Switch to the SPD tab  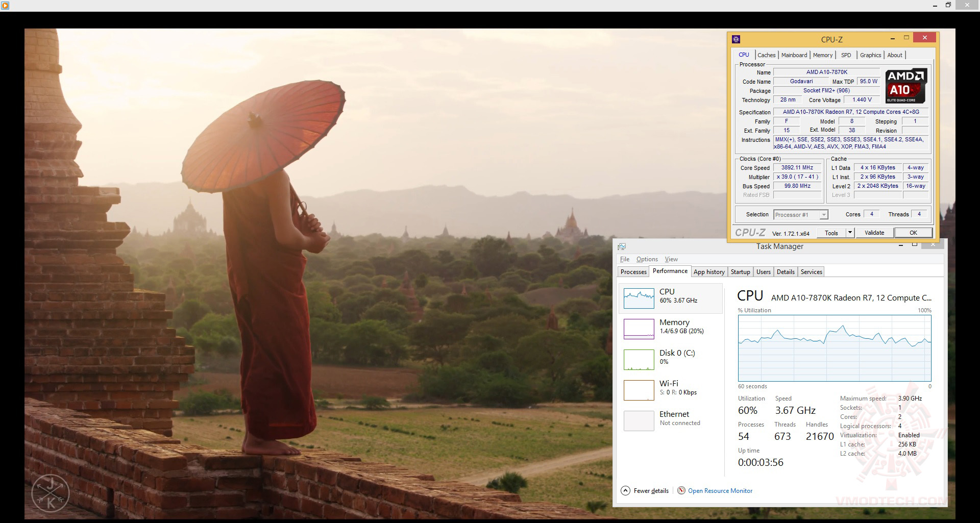(x=846, y=55)
